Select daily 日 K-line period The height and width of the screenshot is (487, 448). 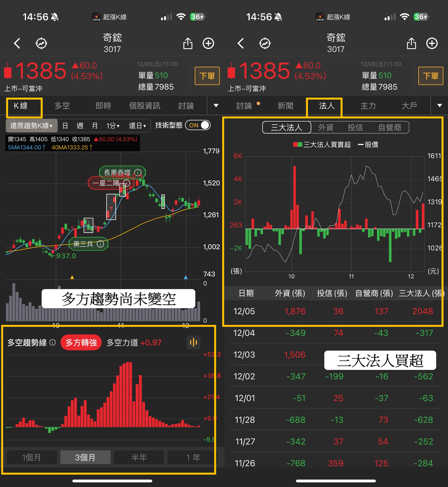65,125
